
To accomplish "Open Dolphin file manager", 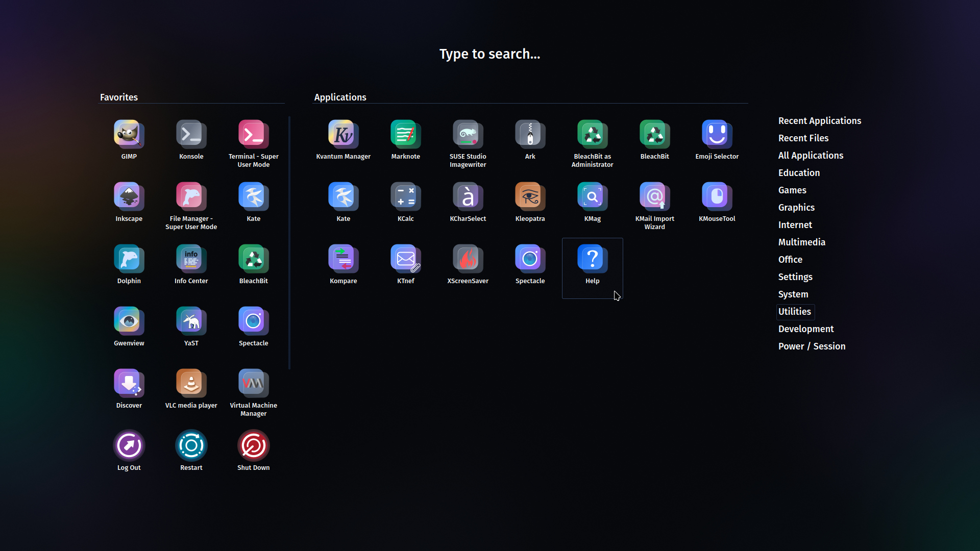I will point(129,265).
